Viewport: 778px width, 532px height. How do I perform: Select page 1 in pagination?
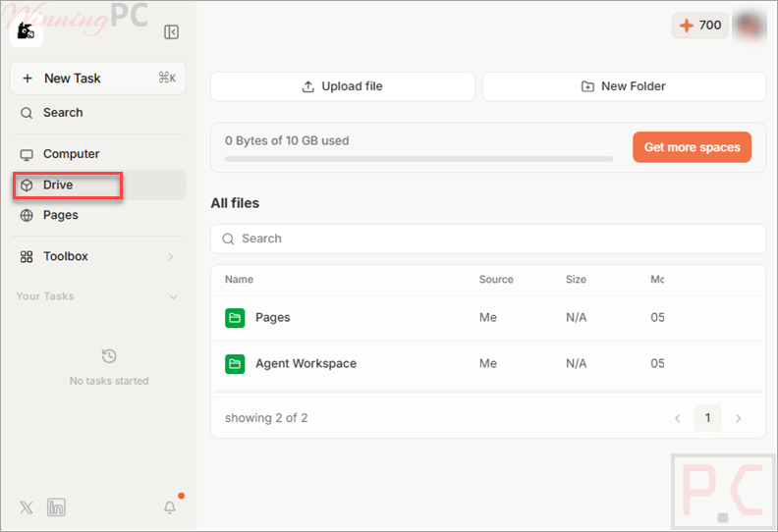click(x=707, y=418)
